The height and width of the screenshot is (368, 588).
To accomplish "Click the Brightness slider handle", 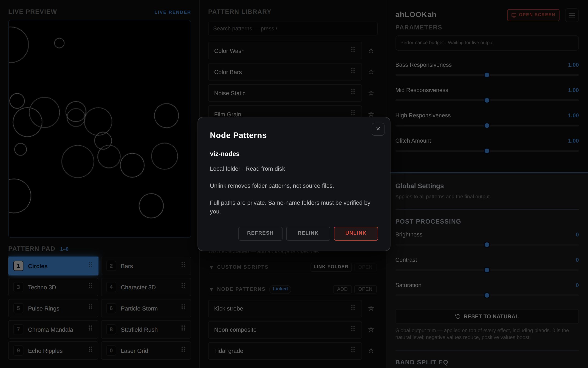I will (x=487, y=245).
